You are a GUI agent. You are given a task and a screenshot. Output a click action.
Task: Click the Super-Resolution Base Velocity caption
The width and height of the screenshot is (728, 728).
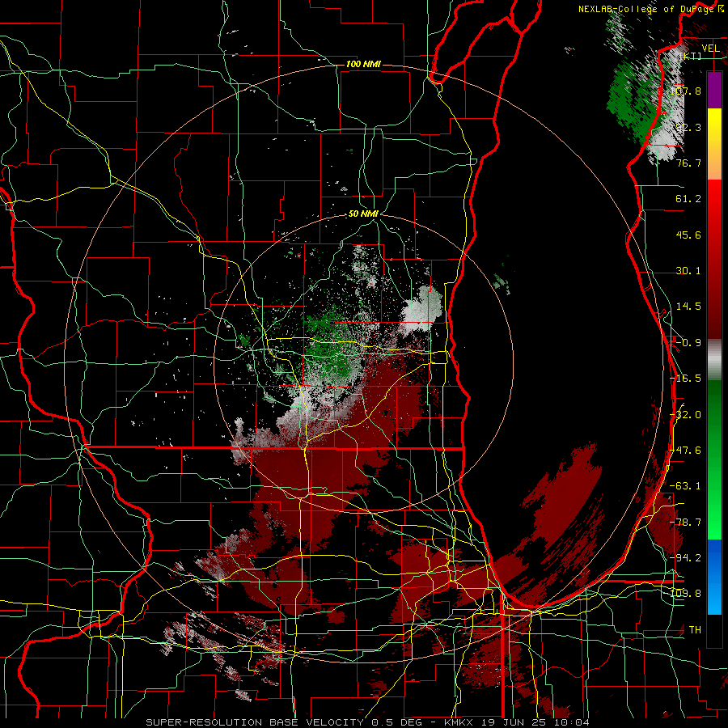coord(367,722)
